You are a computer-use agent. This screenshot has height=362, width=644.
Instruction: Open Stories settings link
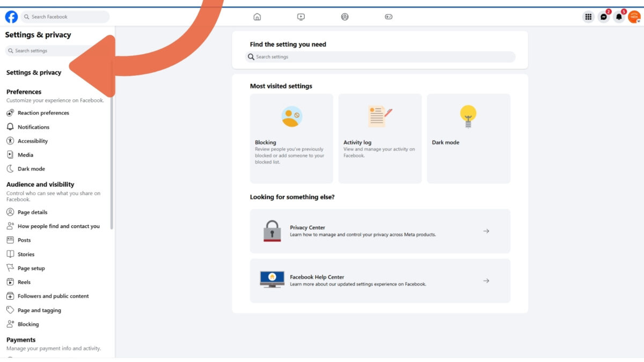[x=26, y=254]
